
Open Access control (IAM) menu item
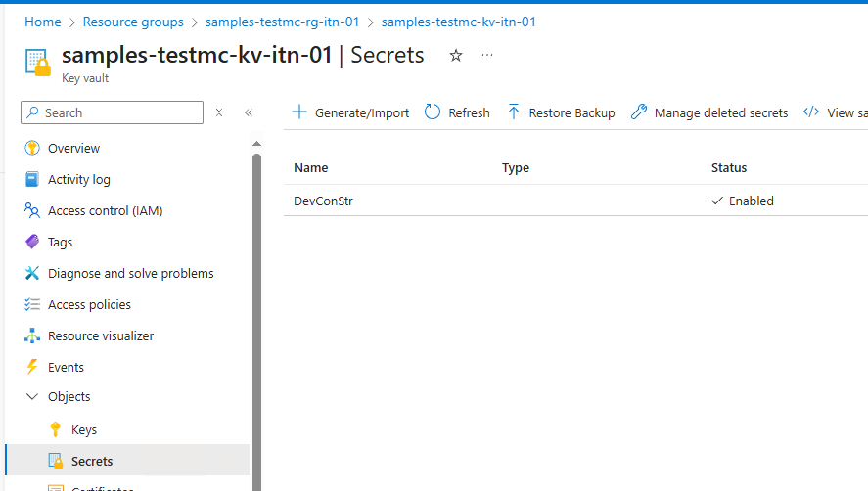tap(105, 210)
